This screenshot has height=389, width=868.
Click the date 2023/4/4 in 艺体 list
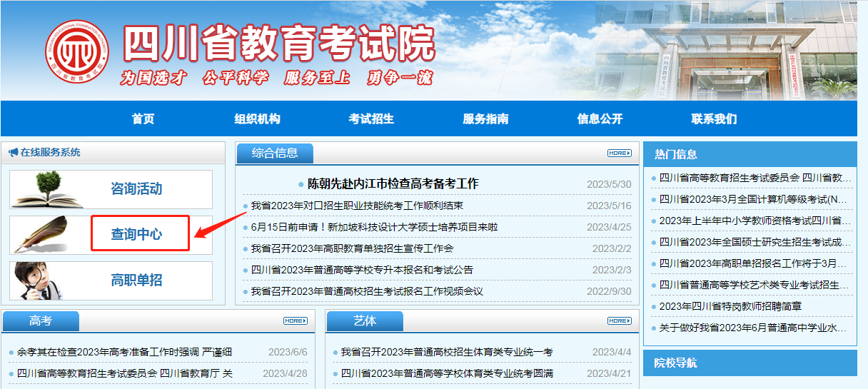point(612,352)
